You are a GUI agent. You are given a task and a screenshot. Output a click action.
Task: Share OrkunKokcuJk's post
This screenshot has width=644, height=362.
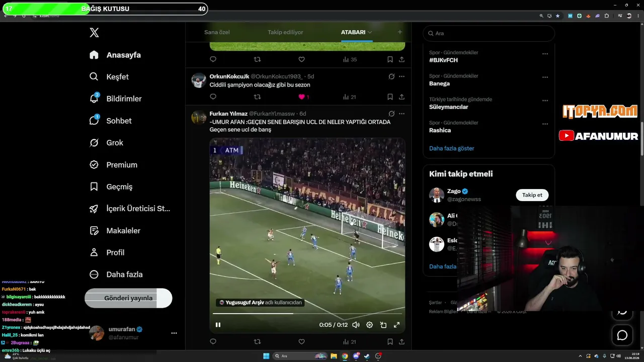(x=401, y=97)
